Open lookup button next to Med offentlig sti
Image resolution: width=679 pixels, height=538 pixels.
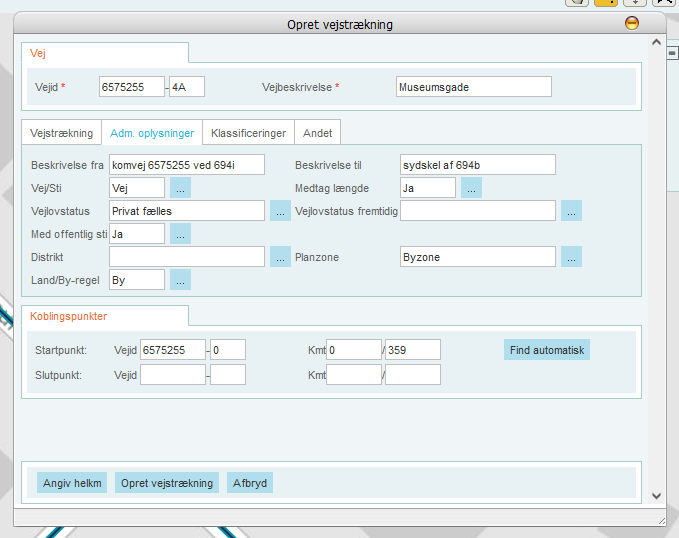coord(180,233)
